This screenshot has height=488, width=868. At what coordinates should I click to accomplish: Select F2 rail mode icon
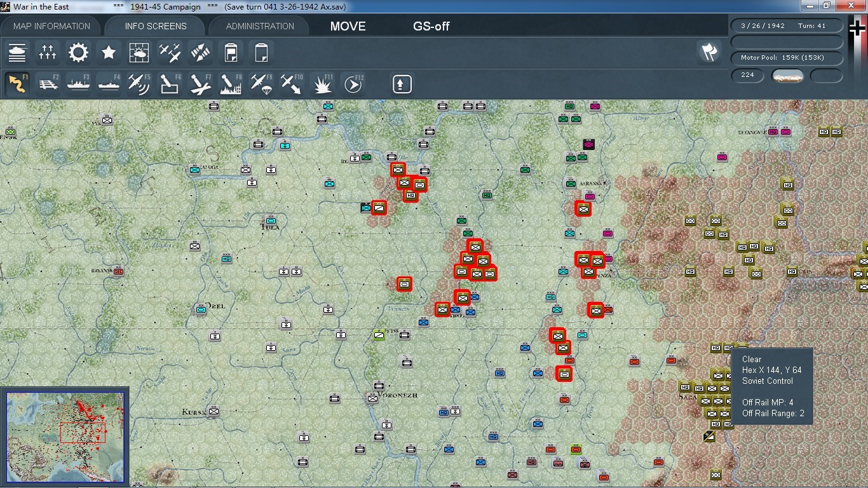pos(48,84)
